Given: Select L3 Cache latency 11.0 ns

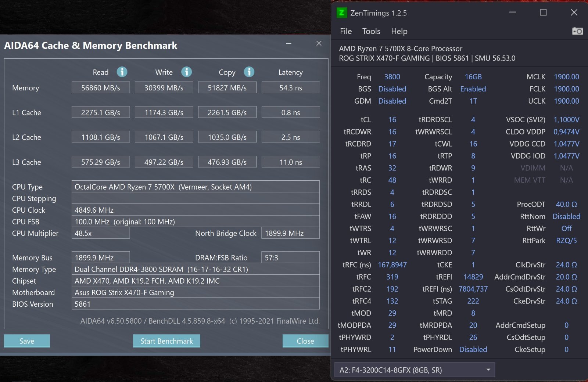Looking at the screenshot, I should tap(291, 162).
